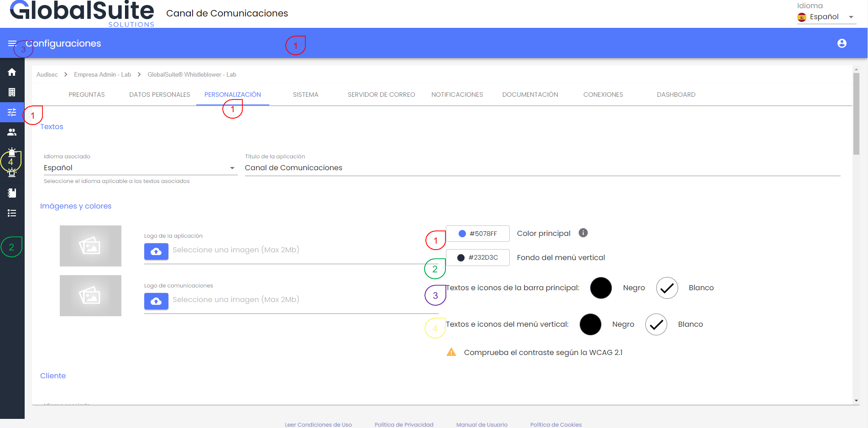Click the home icon in sidebar
This screenshot has height=428, width=868.
(x=12, y=72)
